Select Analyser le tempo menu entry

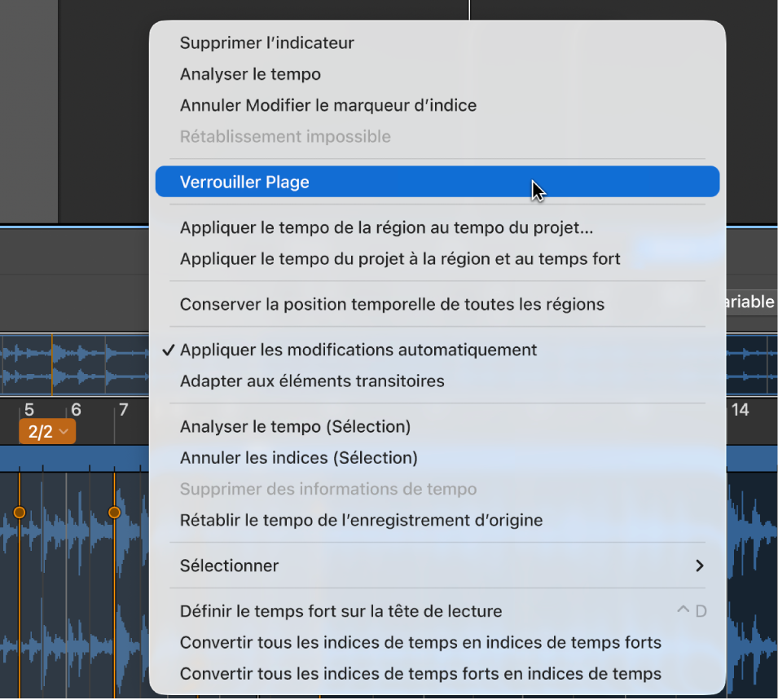437,74
